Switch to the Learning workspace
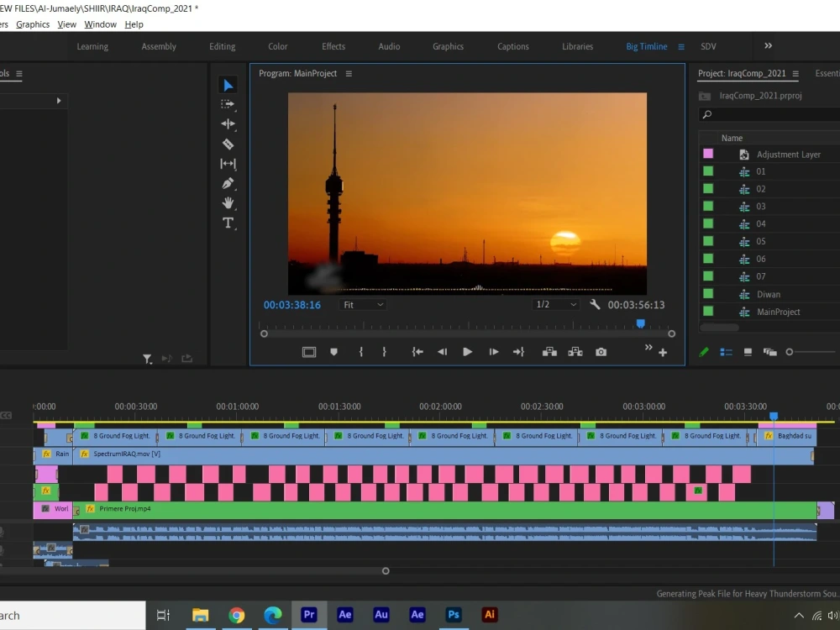 [x=92, y=46]
